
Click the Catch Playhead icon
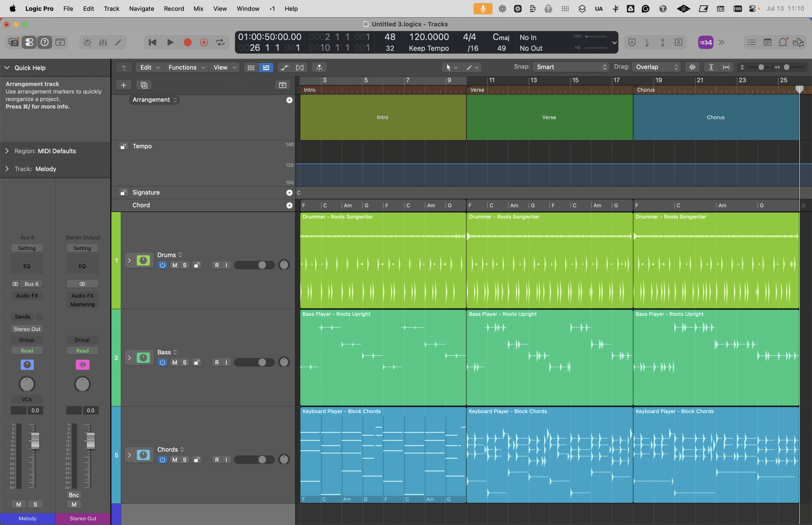click(x=319, y=68)
